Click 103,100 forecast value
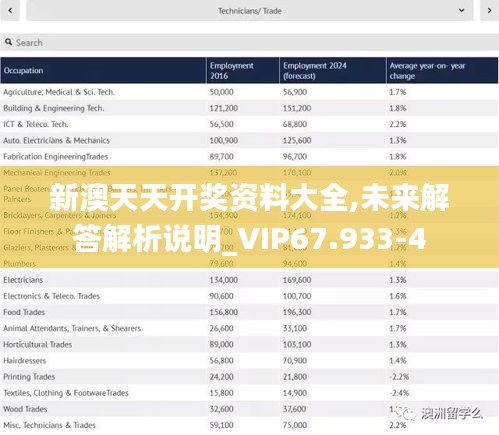 pos(297,345)
